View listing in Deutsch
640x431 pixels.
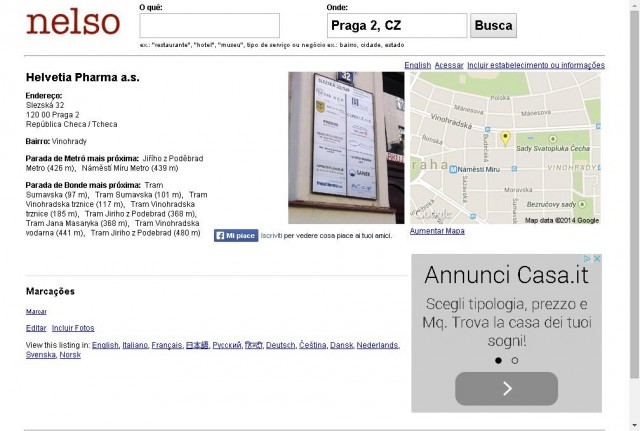(280, 345)
